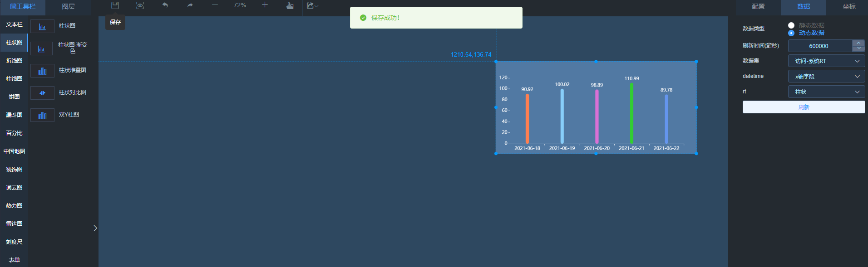Open the 数据集 dropdown
Image resolution: width=868 pixels, height=267 pixels.
[x=826, y=61]
